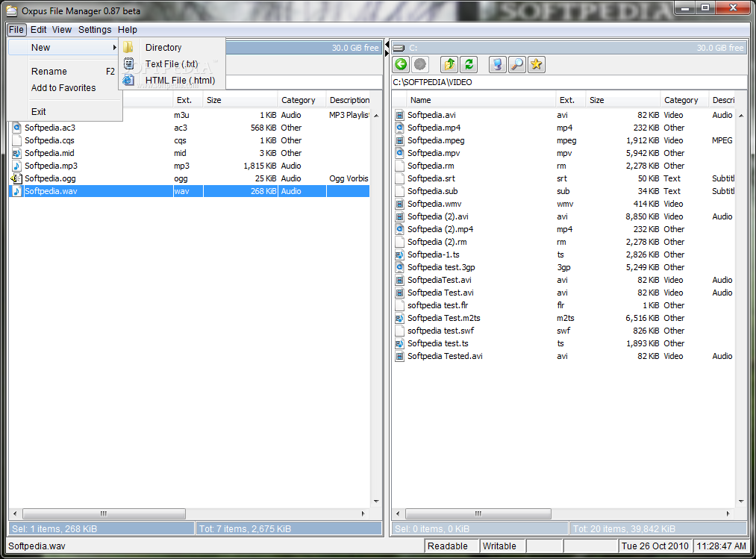Open favorites via the star icon
This screenshot has height=559, width=756.
536,64
